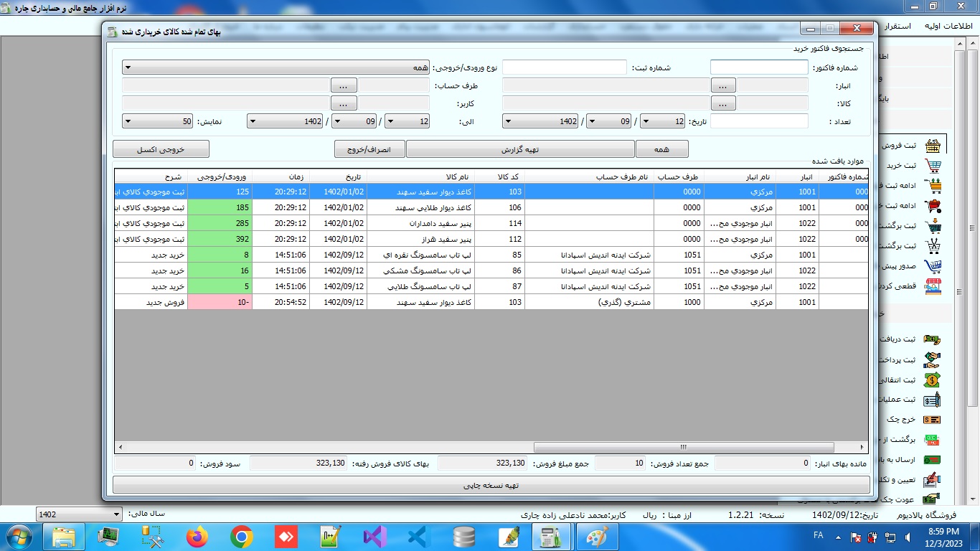This screenshot has width=980, height=551.
Task: Open Firefox from the Windows taskbar
Action: click(x=197, y=537)
